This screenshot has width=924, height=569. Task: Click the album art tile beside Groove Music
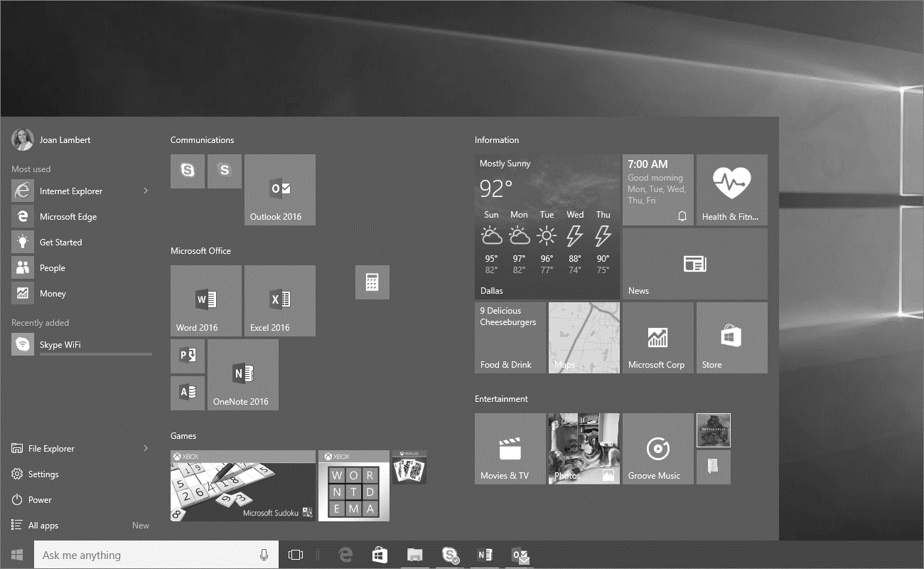[714, 430]
